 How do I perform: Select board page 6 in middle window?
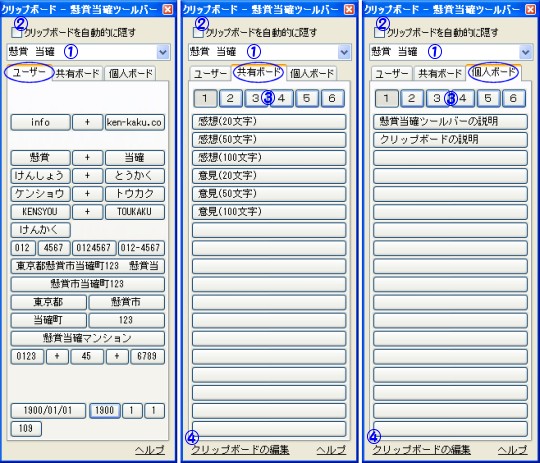click(x=332, y=99)
